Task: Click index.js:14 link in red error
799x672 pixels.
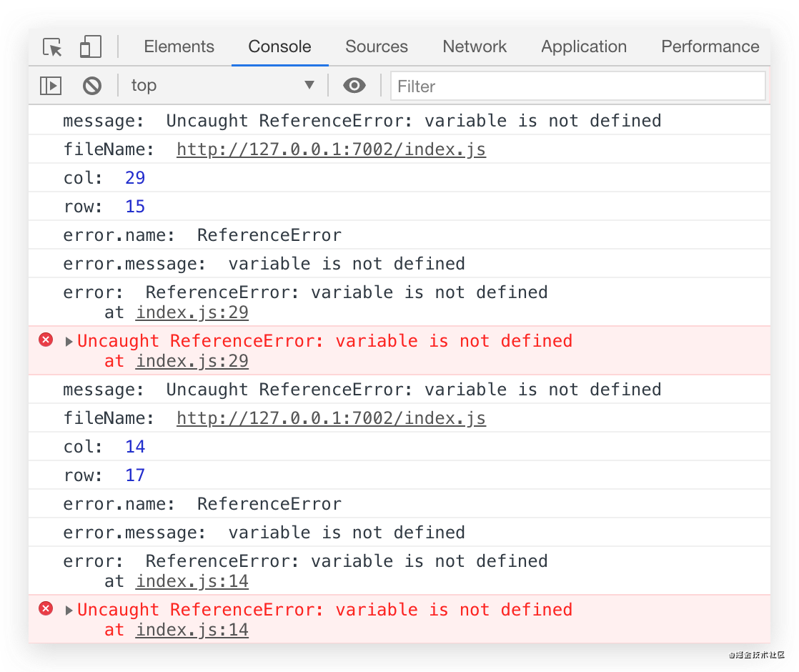Action: 192,630
